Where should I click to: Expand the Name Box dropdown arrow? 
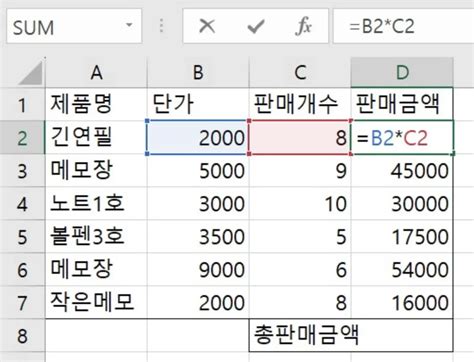(129, 25)
